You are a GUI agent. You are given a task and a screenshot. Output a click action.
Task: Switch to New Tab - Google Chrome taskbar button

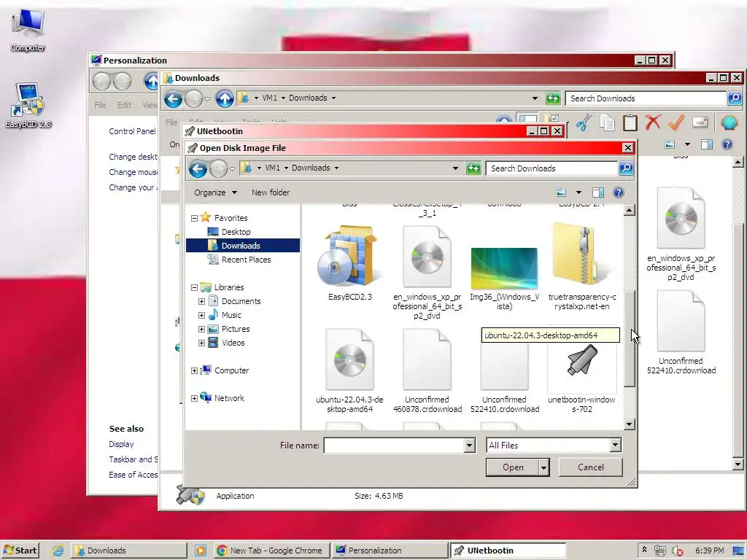tap(271, 551)
